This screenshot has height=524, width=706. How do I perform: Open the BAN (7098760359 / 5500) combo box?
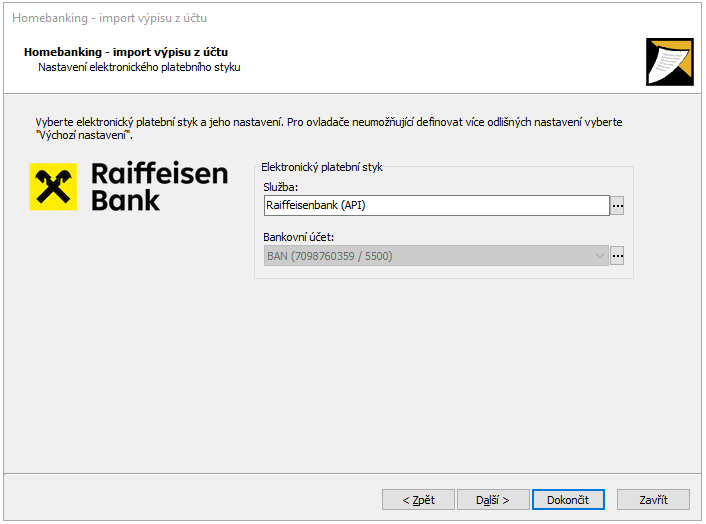point(436,256)
